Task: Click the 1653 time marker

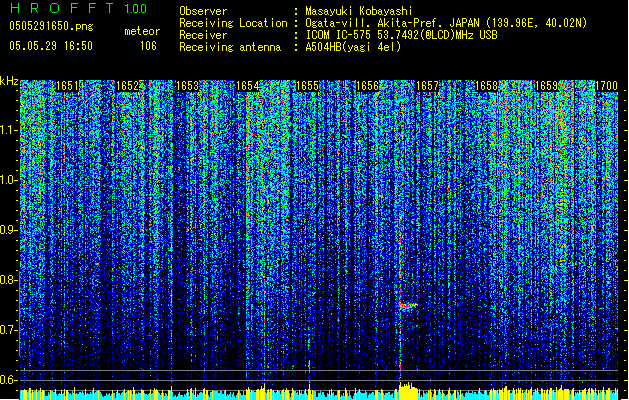Action: 187,86
